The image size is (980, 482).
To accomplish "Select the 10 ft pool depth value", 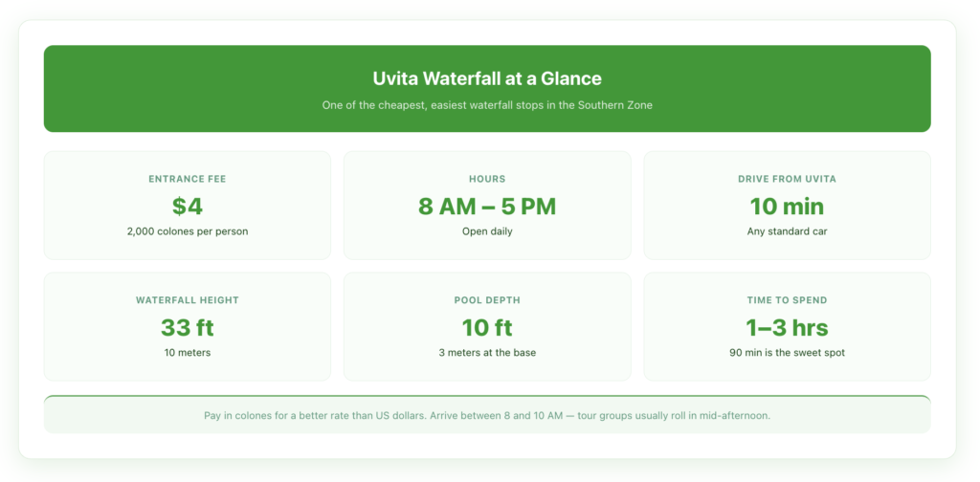I will click(487, 327).
